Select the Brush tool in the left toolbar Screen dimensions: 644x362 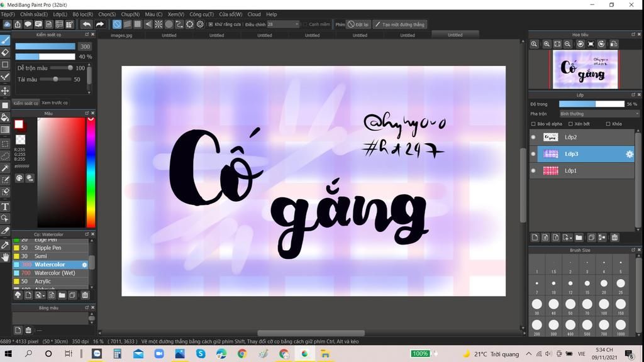pos(5,40)
